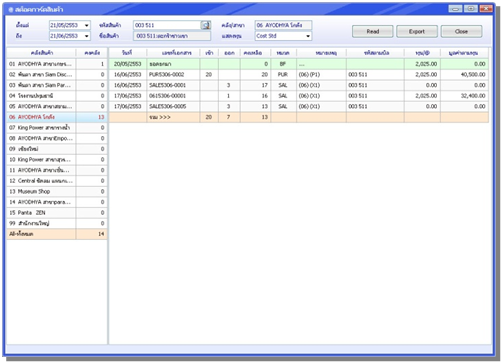Select the 01 AYODHYA row in warehouse list
This screenshot has width=502, height=363.
(57, 64)
